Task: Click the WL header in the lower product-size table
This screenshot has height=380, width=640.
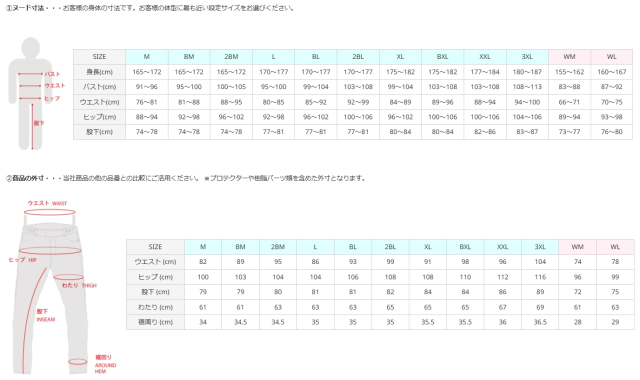Action: [615, 247]
